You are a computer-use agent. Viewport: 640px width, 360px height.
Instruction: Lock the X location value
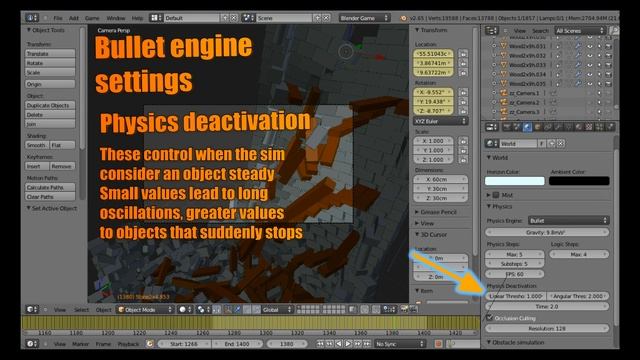point(463,54)
